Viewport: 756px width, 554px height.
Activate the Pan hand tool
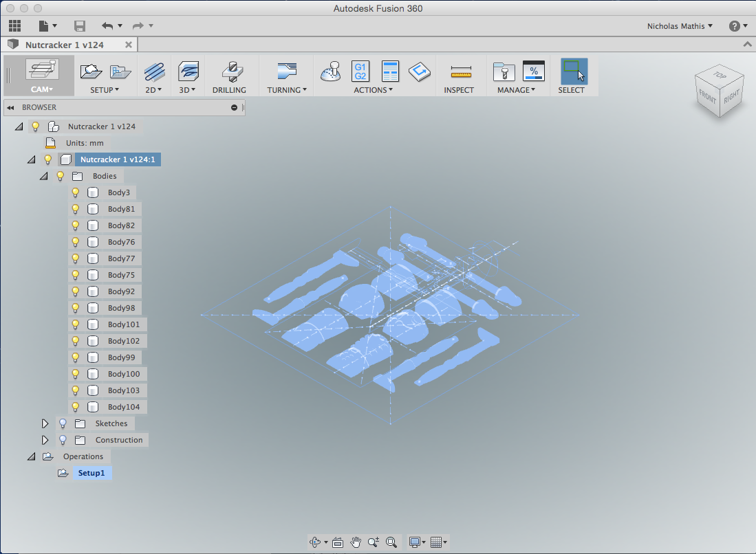click(x=356, y=542)
